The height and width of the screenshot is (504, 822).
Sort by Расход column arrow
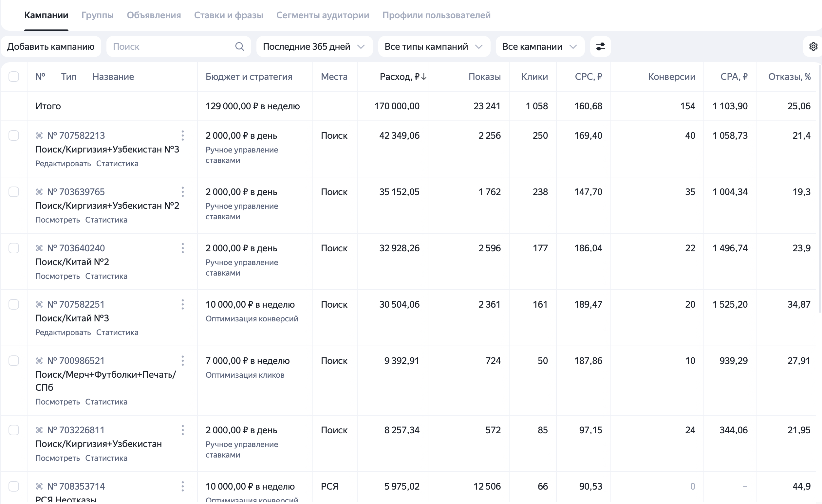coord(424,77)
